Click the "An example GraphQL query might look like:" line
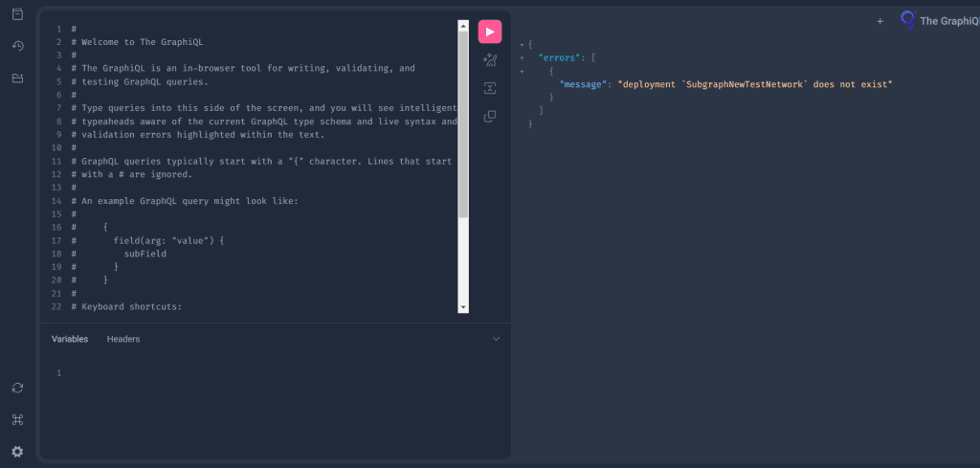This screenshot has height=468, width=980. click(x=185, y=201)
